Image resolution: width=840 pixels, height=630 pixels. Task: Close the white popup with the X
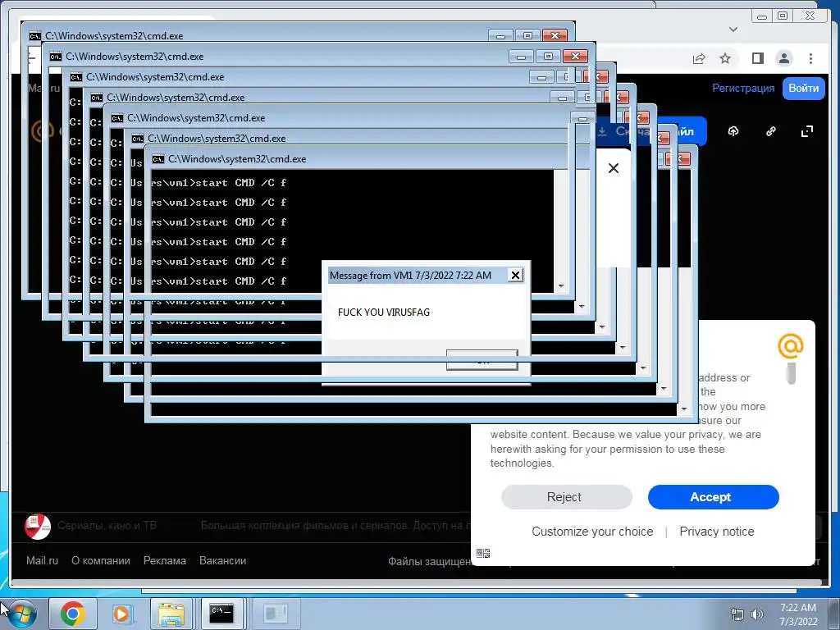[x=614, y=168]
